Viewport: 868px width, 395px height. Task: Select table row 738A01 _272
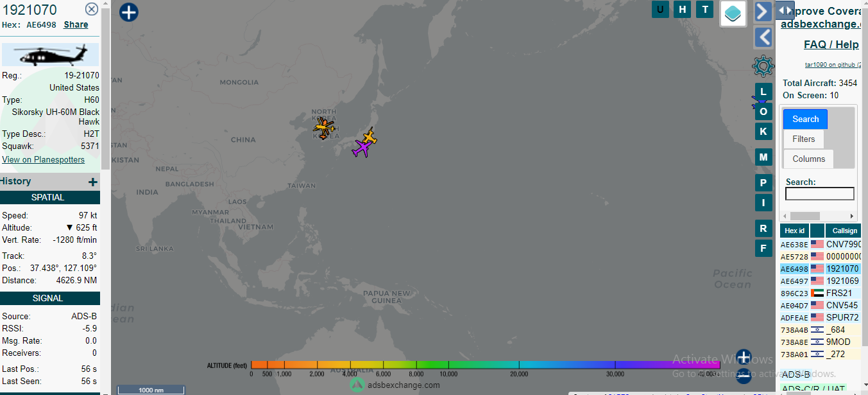coord(821,354)
